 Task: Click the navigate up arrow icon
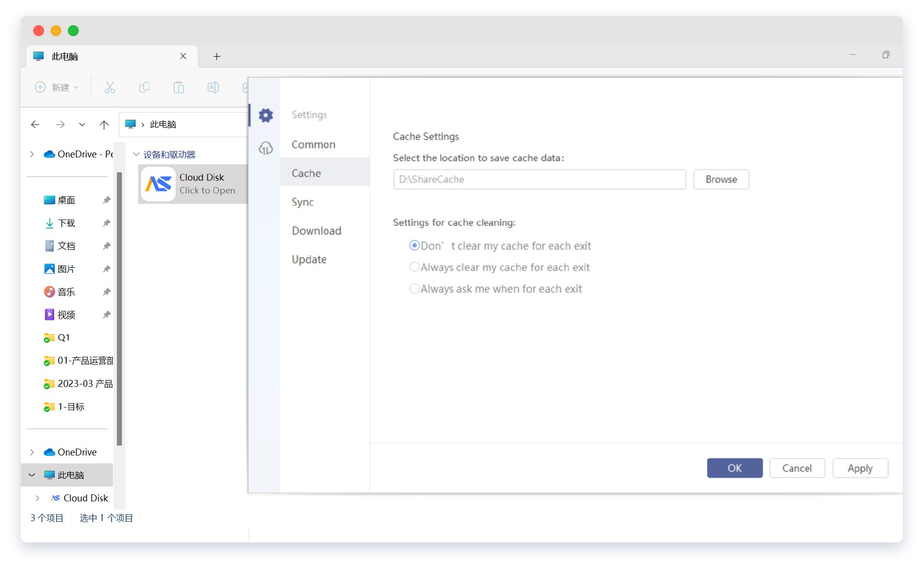point(104,124)
